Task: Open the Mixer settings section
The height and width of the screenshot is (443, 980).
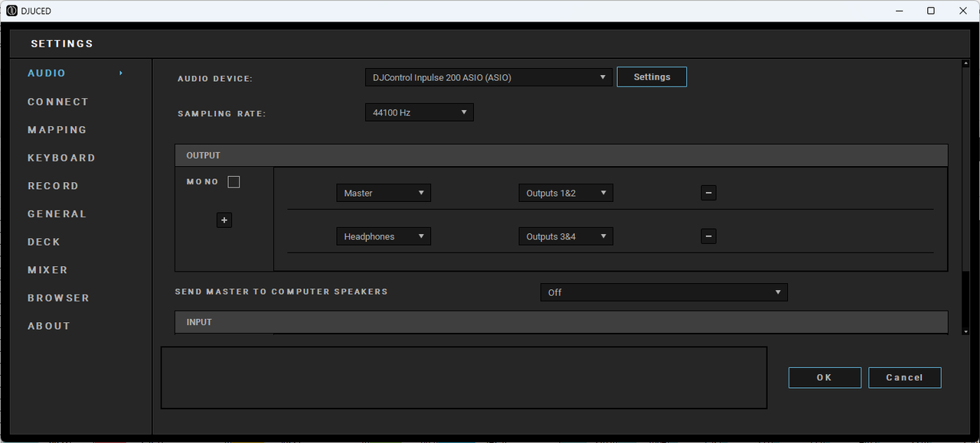Action: coord(47,270)
